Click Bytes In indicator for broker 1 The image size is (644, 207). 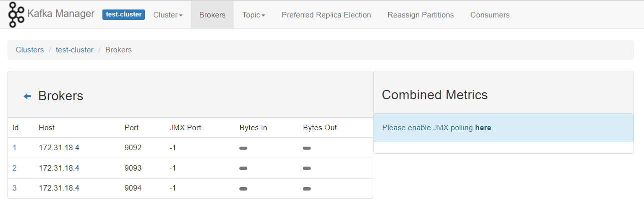[x=243, y=148]
